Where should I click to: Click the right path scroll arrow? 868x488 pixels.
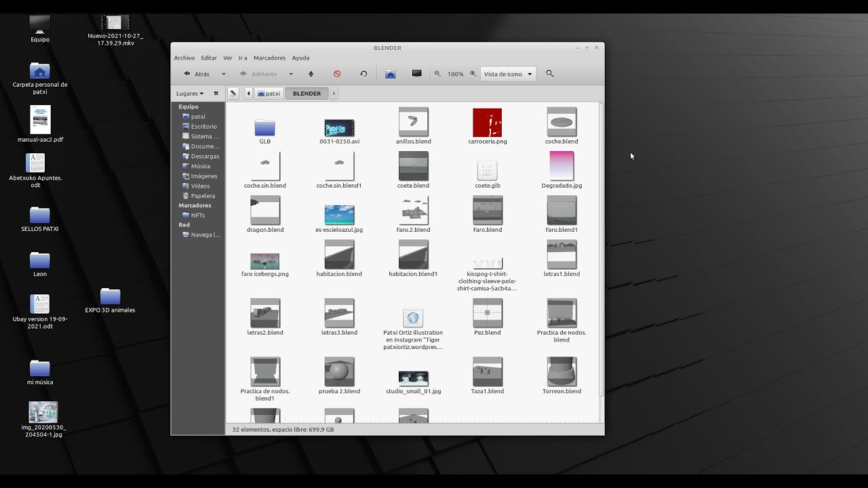[x=334, y=94]
